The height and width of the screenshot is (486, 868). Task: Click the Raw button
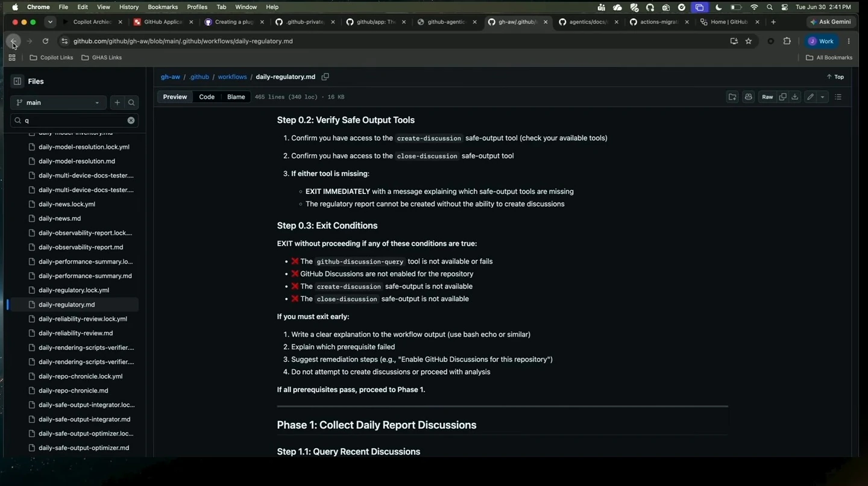(x=767, y=97)
